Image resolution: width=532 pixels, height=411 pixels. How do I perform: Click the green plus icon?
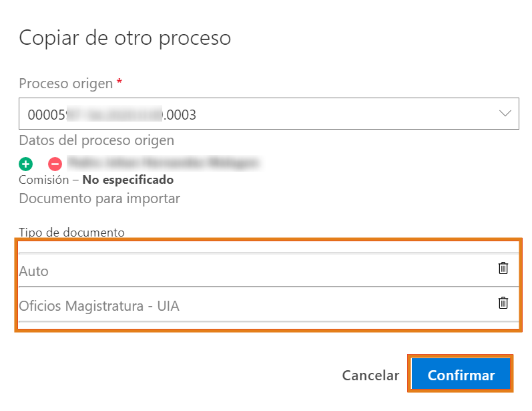click(25, 163)
